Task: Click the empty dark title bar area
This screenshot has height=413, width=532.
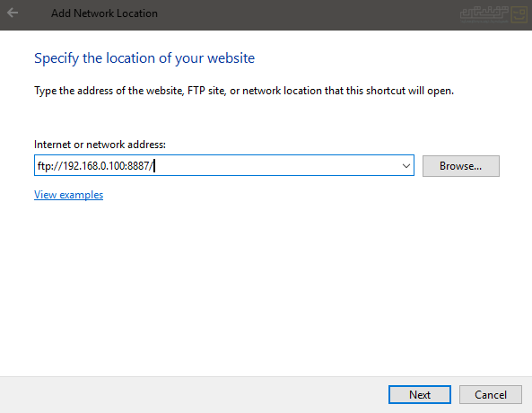Action: [305, 14]
